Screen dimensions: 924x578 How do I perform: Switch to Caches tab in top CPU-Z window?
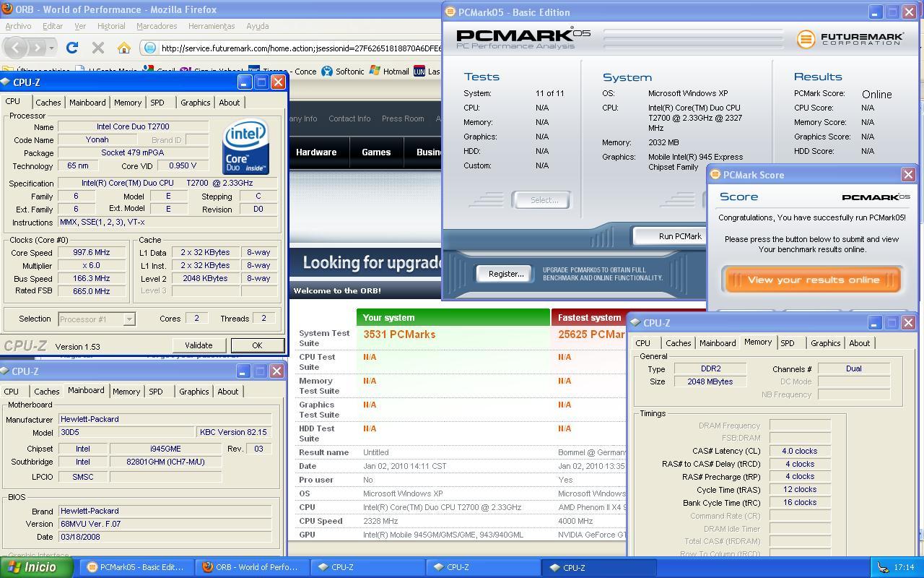tap(48, 103)
